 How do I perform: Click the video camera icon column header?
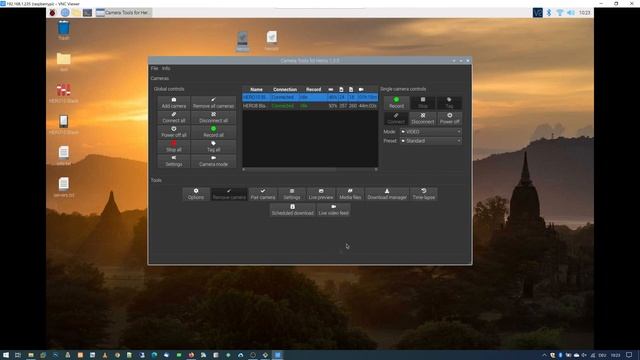coord(361,89)
